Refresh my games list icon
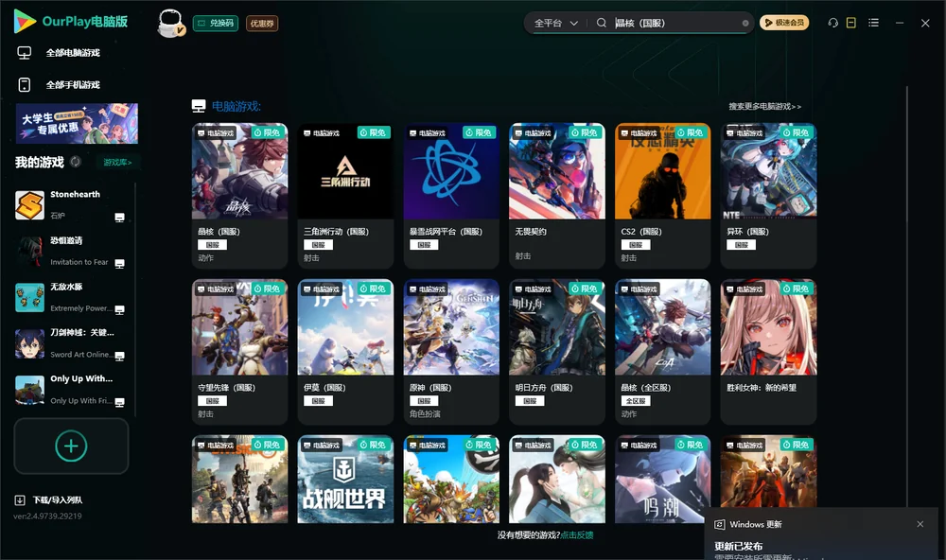The height and width of the screenshot is (560, 946). point(76,162)
